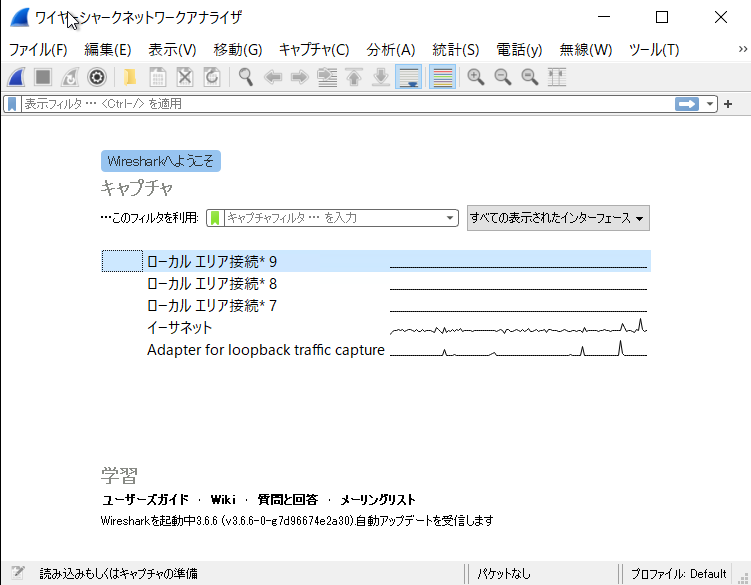Open display filter history dropdown arrow

click(710, 104)
